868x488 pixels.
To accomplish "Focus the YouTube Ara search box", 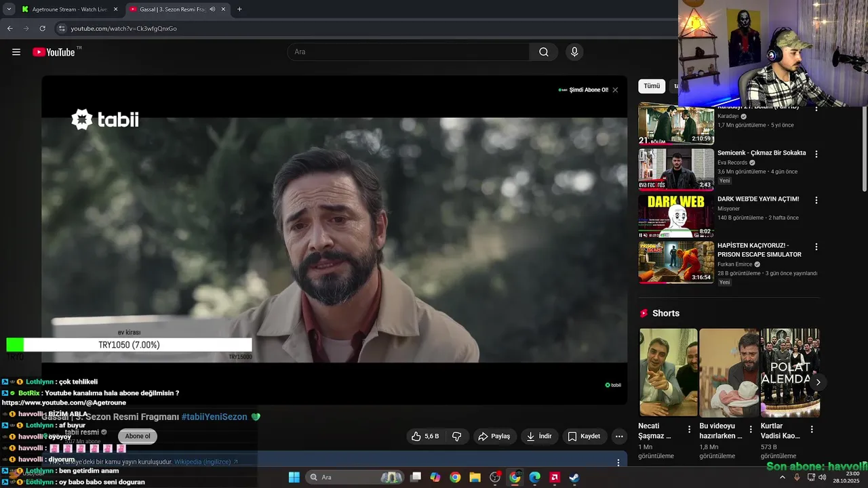I will (409, 52).
